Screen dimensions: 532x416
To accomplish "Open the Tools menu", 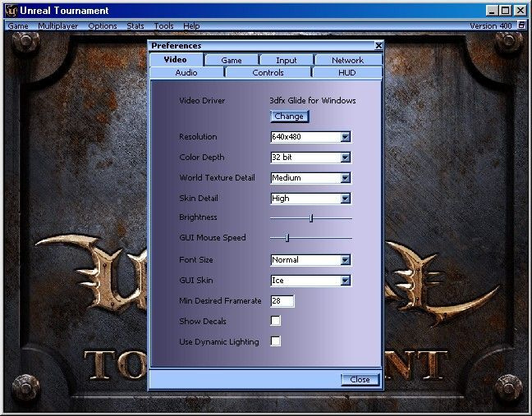I will pos(164,25).
